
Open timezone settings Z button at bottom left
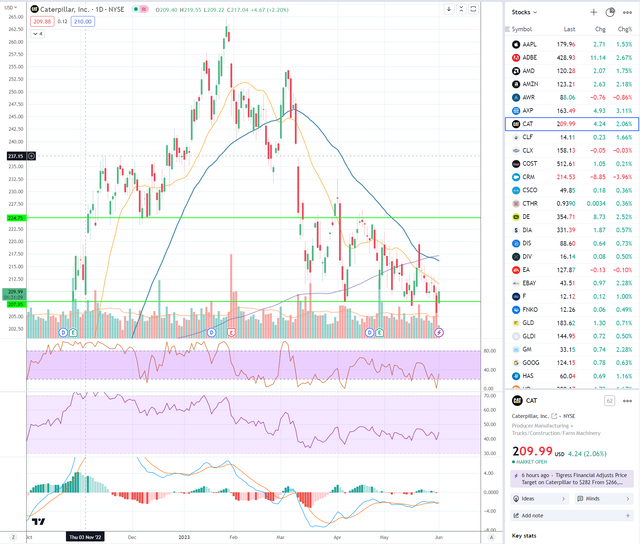[x=13, y=537]
